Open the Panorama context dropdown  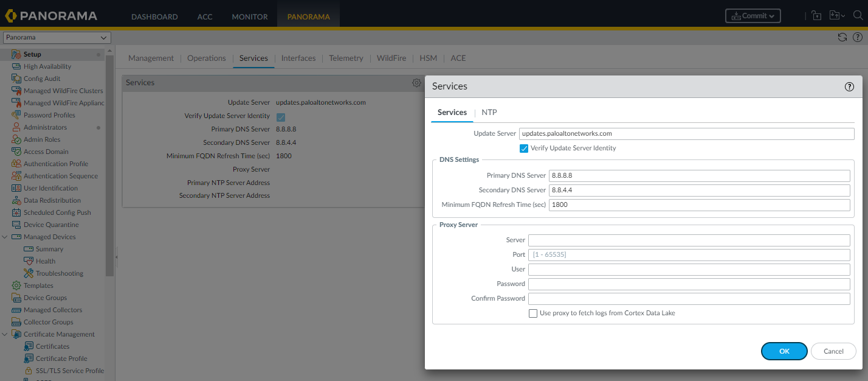pos(57,37)
